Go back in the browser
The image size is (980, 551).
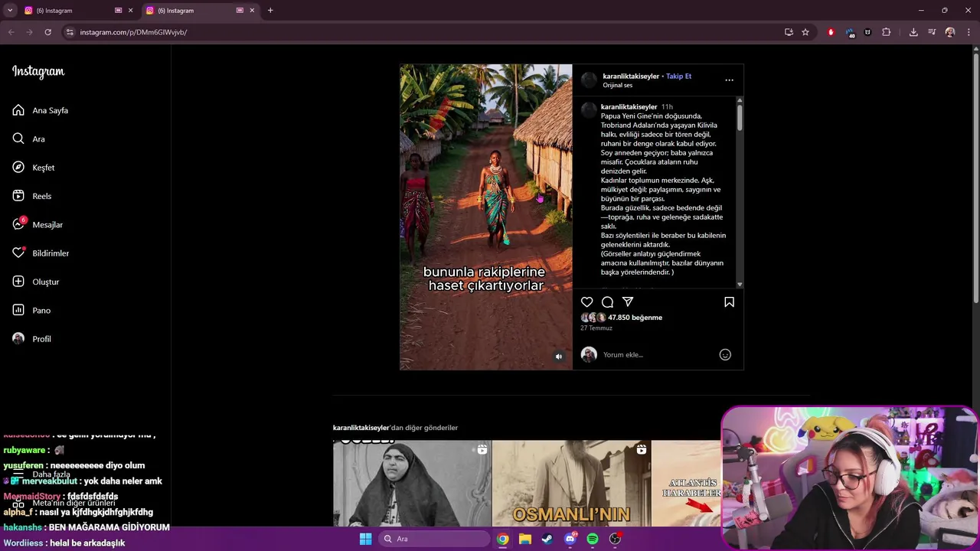[11, 32]
